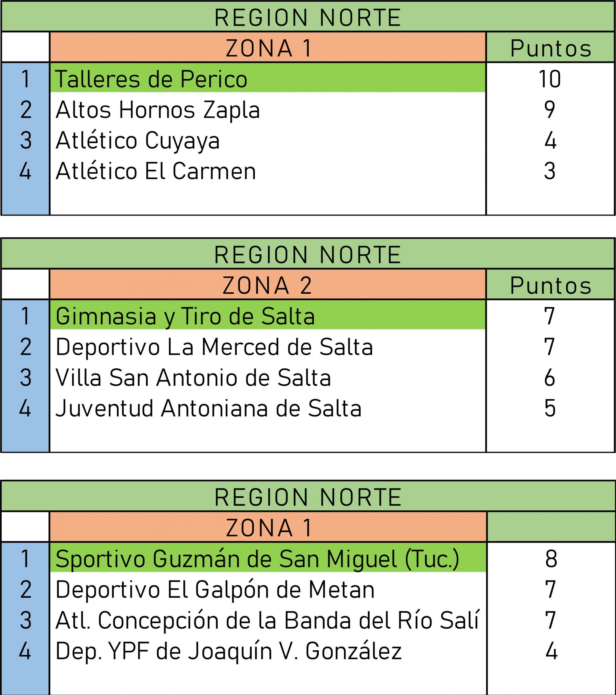Click Deportivo El Galpón de Metan
Viewport: 616px width, 695px height.
215,590
